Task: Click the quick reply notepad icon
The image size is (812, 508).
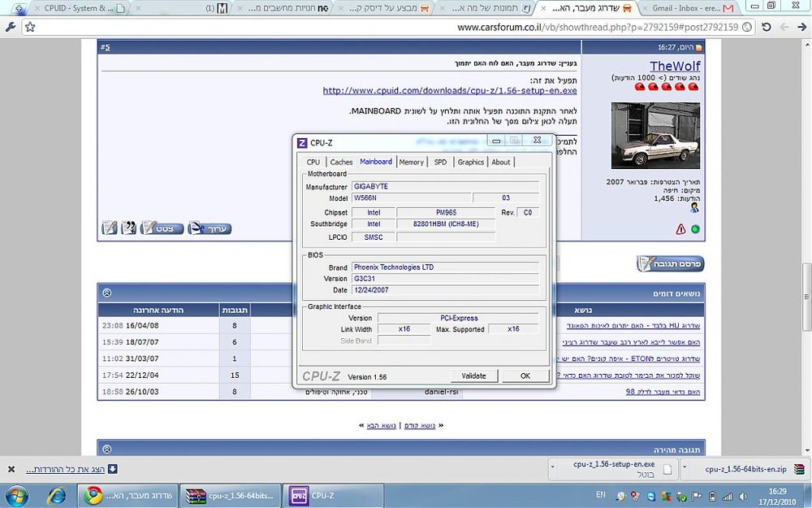Action: tap(110, 228)
